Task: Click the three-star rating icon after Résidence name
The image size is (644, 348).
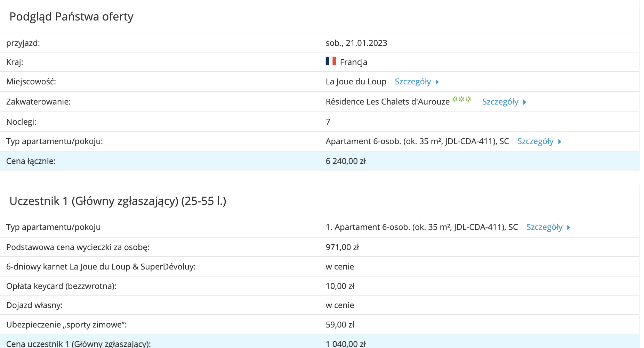Action: click(461, 99)
